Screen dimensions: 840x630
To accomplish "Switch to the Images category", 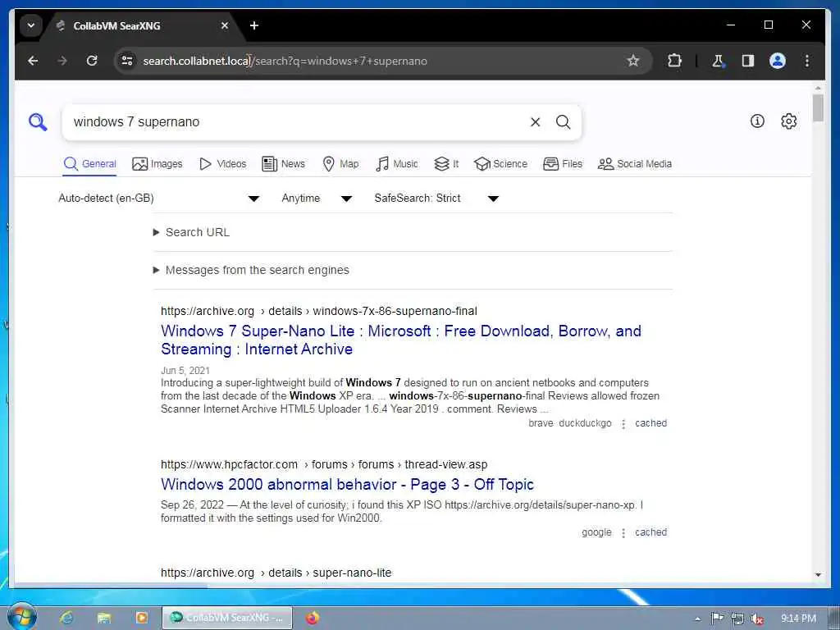I will click(x=157, y=164).
